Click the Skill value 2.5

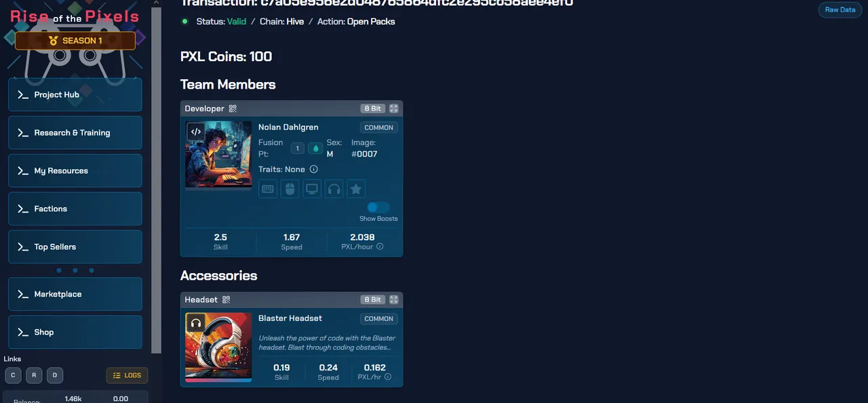click(x=220, y=237)
